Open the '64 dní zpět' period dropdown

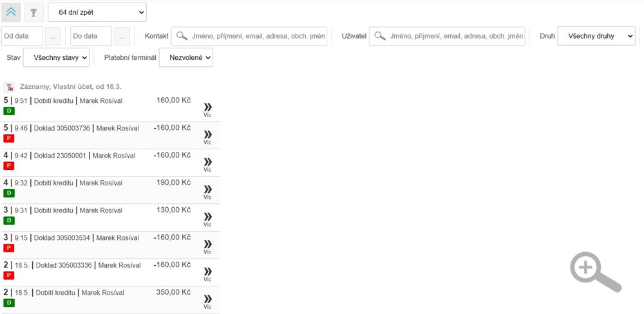(x=97, y=12)
